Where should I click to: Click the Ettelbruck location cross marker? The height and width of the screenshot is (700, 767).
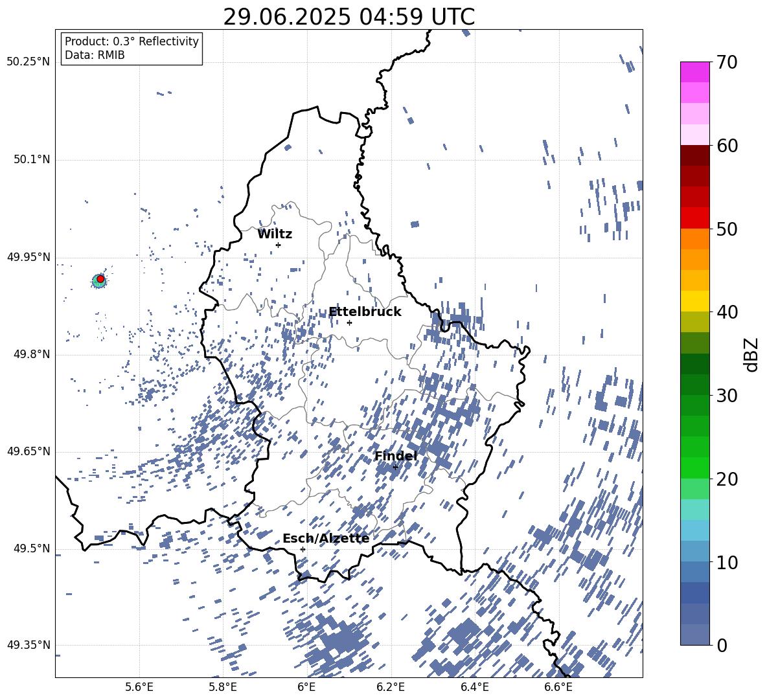[349, 322]
